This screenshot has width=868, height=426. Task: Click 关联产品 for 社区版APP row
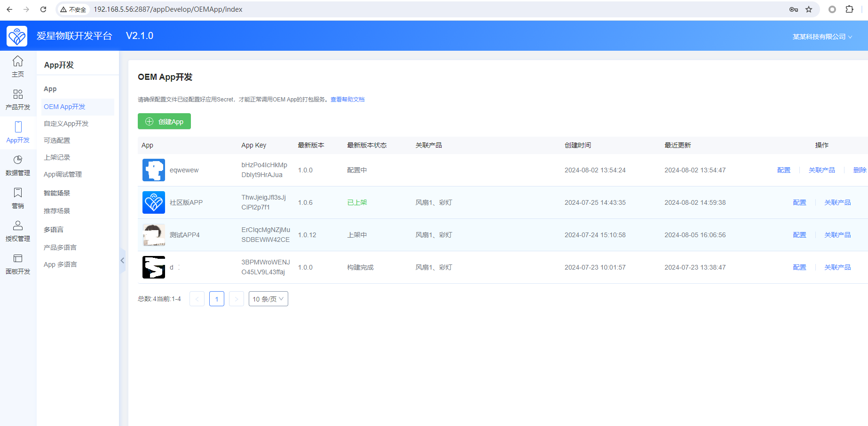[837, 202]
